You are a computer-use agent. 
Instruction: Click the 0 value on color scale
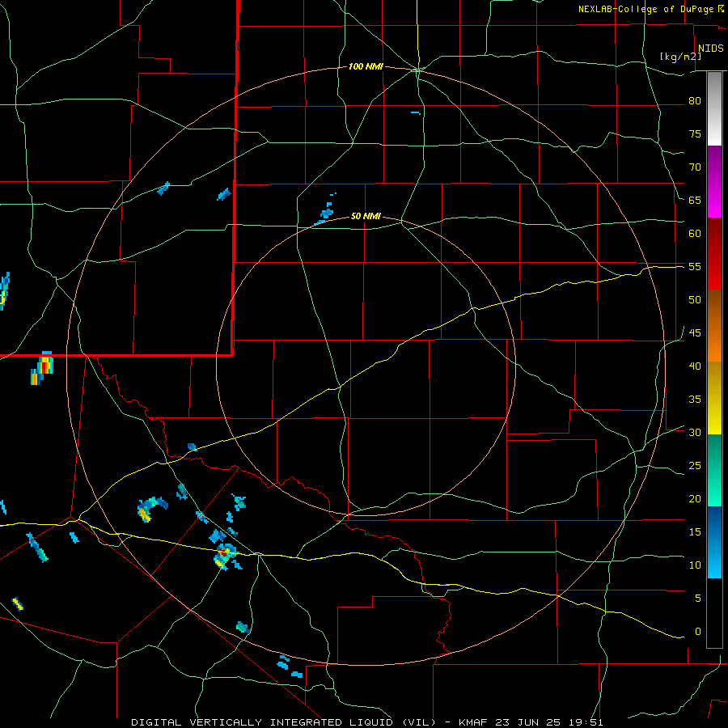pyautogui.click(x=698, y=632)
